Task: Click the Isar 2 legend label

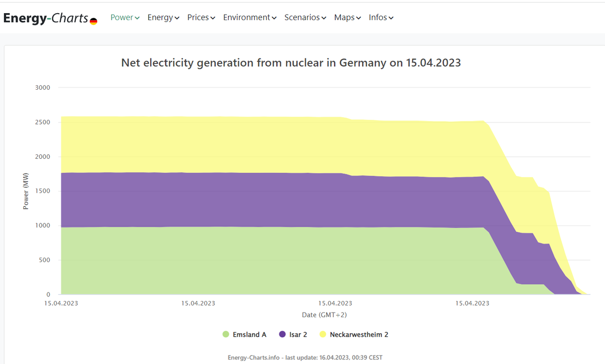Action: click(298, 334)
